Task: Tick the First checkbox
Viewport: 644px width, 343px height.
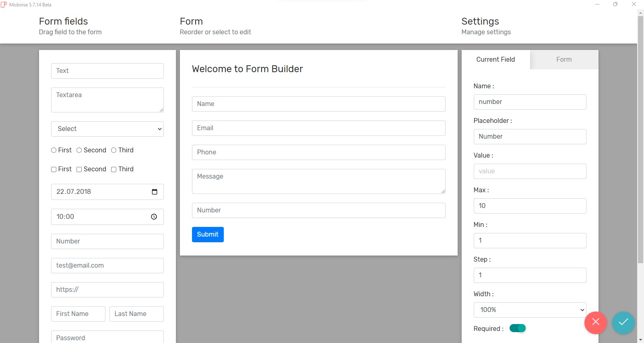Action: pos(54,170)
